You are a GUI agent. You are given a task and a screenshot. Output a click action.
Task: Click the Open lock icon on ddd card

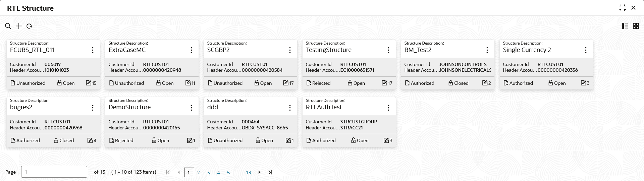[x=258, y=140]
